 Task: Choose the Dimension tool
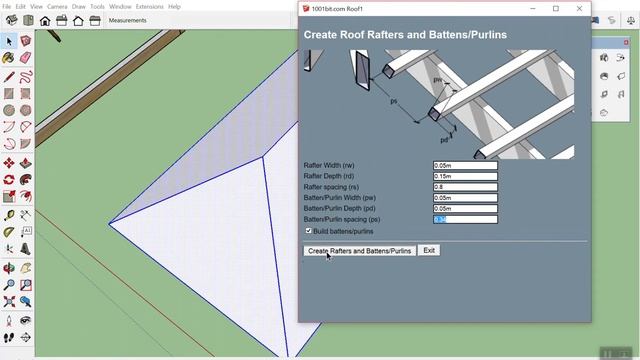[26, 216]
